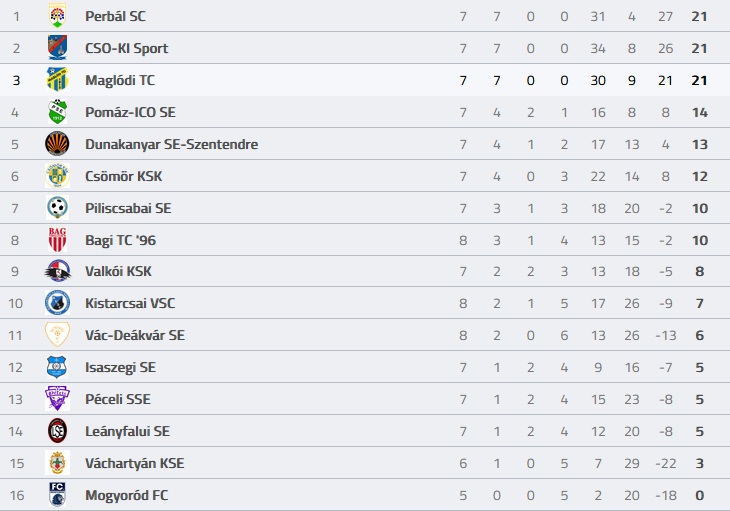
Task: Click the Csömör KSK team badge
Action: click(x=57, y=176)
